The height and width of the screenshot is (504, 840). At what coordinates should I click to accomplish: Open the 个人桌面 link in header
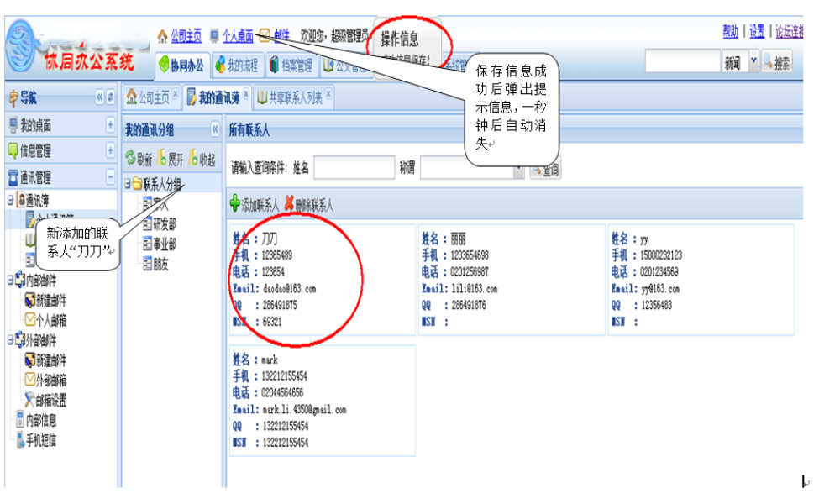pos(238,36)
